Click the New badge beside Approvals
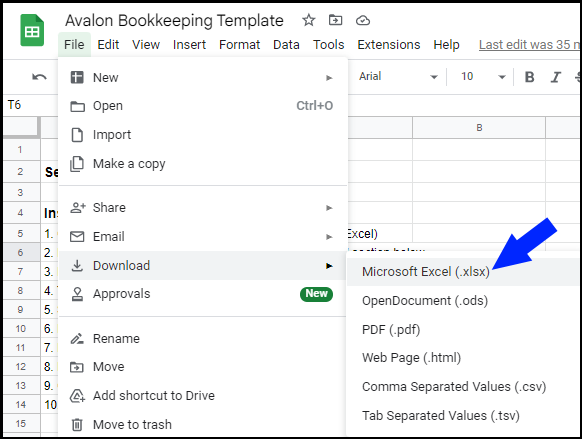 click(316, 294)
